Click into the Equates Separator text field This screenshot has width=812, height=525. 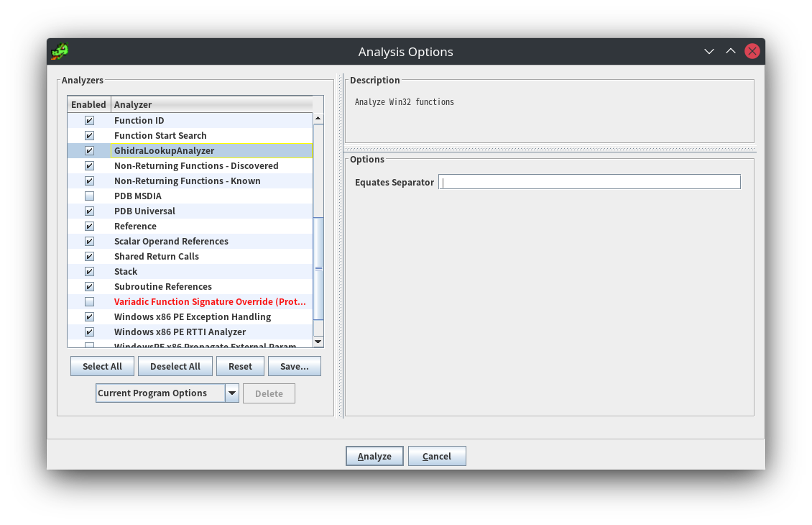click(x=589, y=182)
